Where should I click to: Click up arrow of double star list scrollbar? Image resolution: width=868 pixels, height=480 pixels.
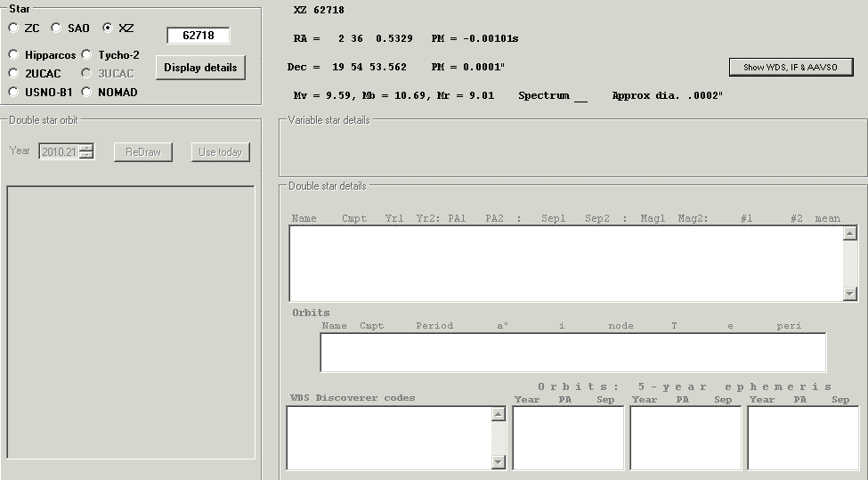pyautogui.click(x=849, y=233)
